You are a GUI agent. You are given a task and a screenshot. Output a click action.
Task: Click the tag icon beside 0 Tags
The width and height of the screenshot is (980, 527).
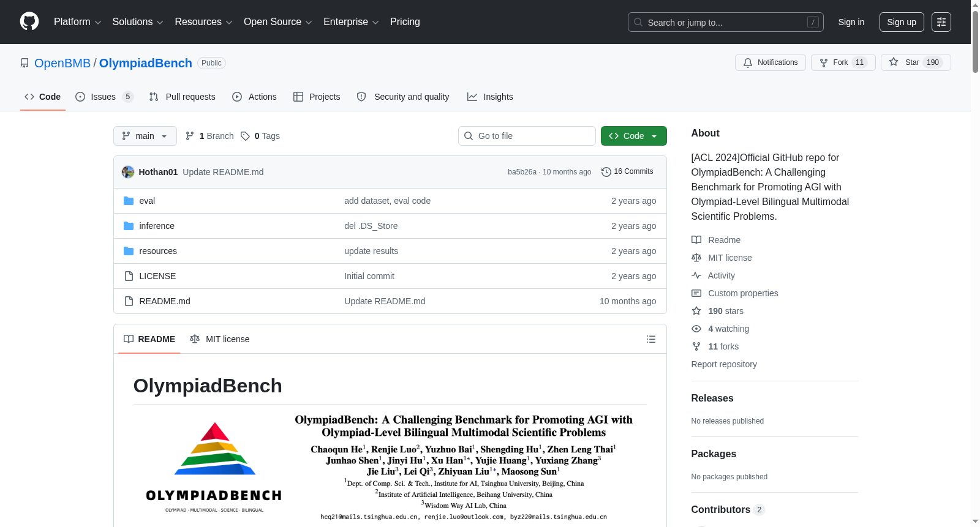245,136
